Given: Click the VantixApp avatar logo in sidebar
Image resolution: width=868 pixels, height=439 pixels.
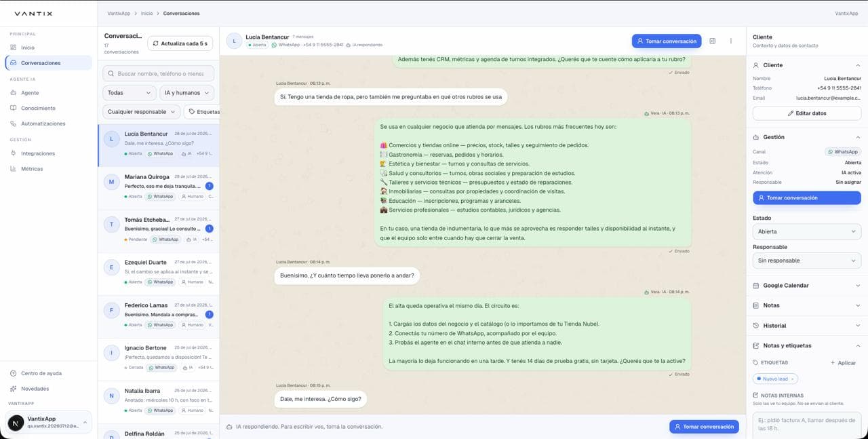Looking at the screenshot, I should [x=16, y=423].
